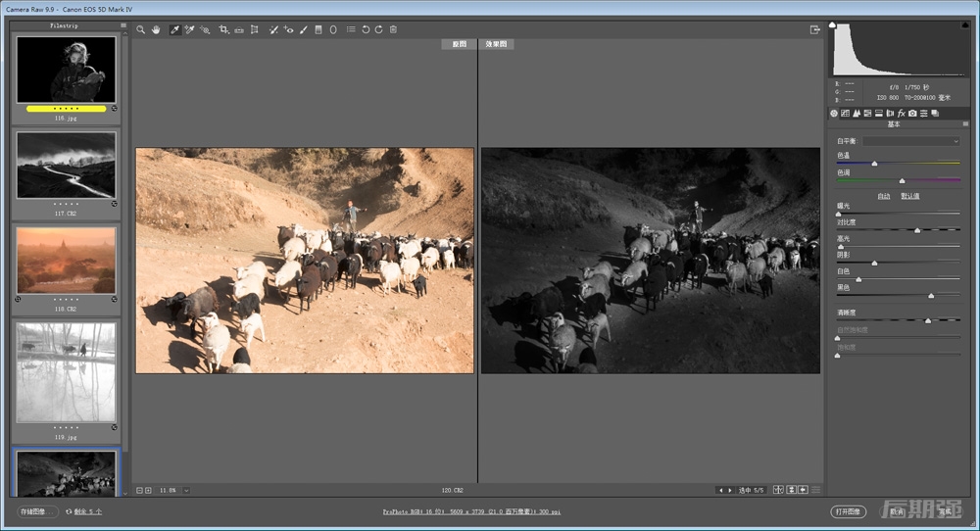Select the Zoom tool magnifier icon
Screen dimensions: 980x531
pos(140,29)
